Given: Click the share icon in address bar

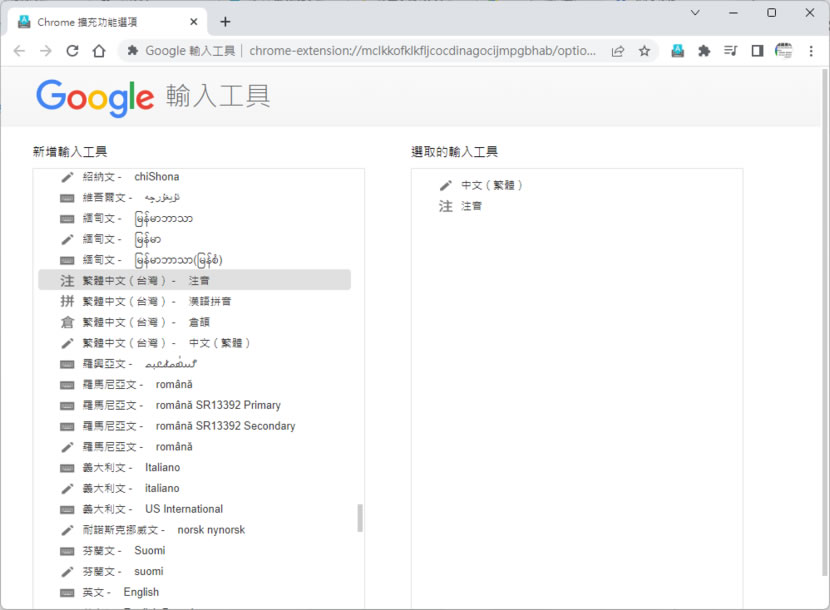Looking at the screenshot, I should (x=618, y=51).
